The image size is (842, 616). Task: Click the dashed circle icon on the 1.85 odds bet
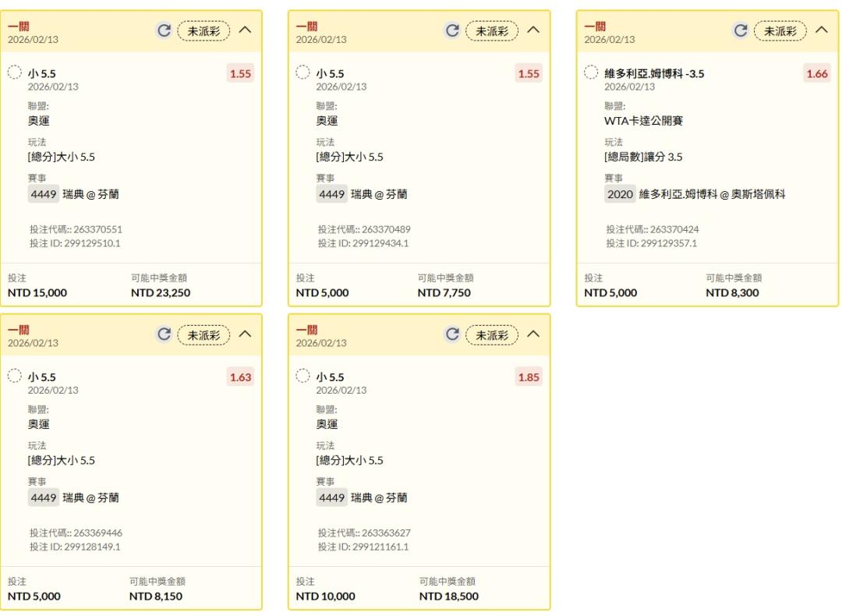pos(303,377)
